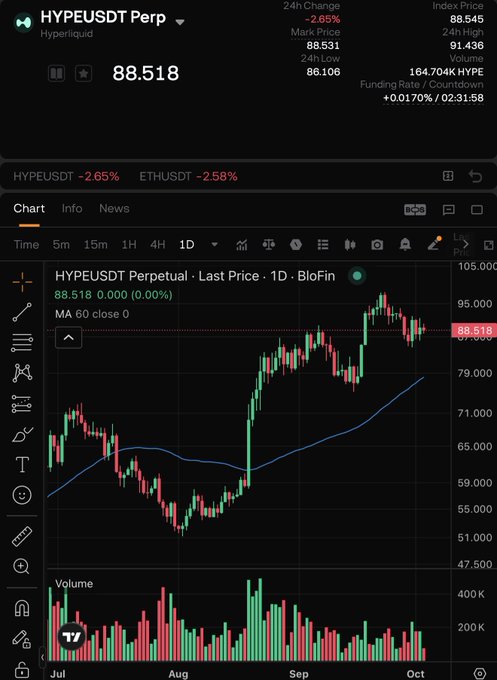Image resolution: width=497 pixels, height=680 pixels.
Task: Click the compare scales icon
Action: (x=269, y=245)
